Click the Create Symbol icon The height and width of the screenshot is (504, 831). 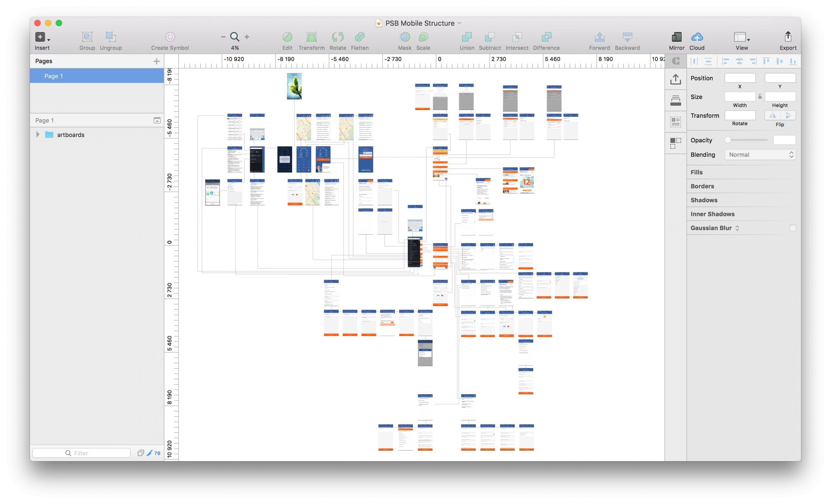[170, 37]
